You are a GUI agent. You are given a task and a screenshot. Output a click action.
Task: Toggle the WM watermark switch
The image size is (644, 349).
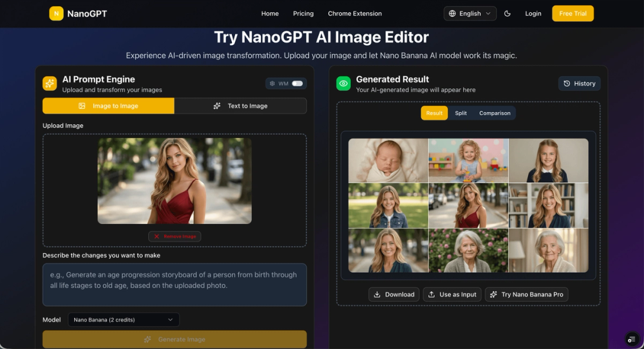(x=298, y=83)
